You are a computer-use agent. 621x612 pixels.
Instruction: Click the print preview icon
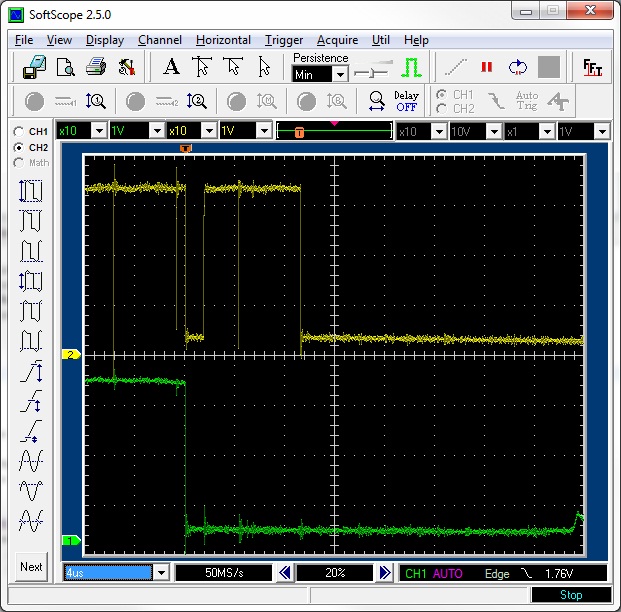click(65, 68)
